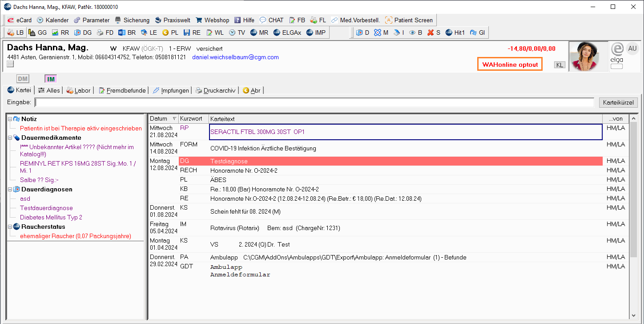Open the eCard toolbar item
Screen dimensions: 644x324
tap(20, 20)
